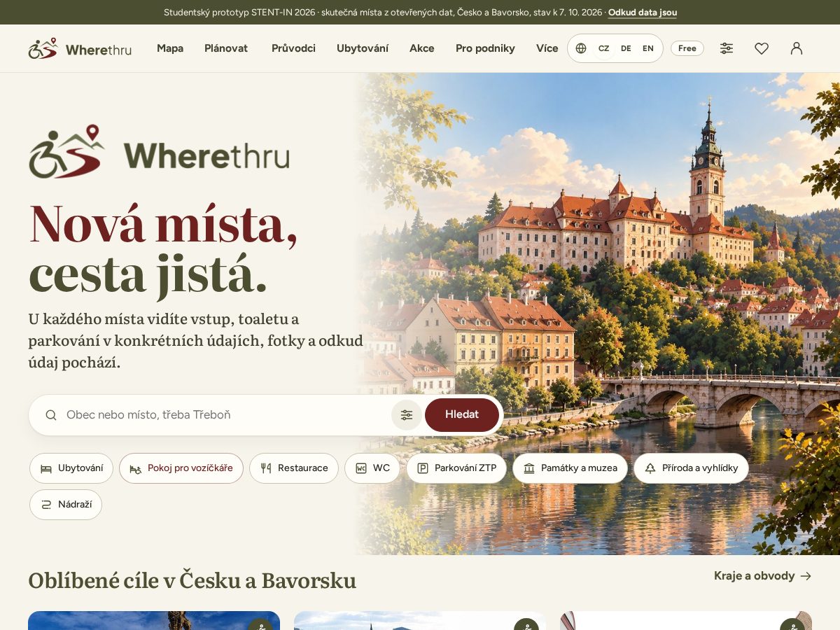
Task: Click the Hledat search button
Action: 462,415
